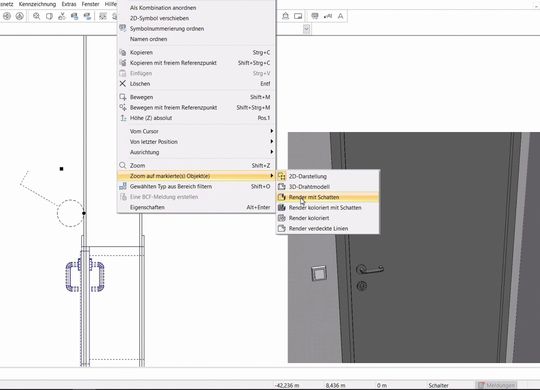Open the small dropdown arrow below toolbar
Screen dimensions: 540x390
307,29
